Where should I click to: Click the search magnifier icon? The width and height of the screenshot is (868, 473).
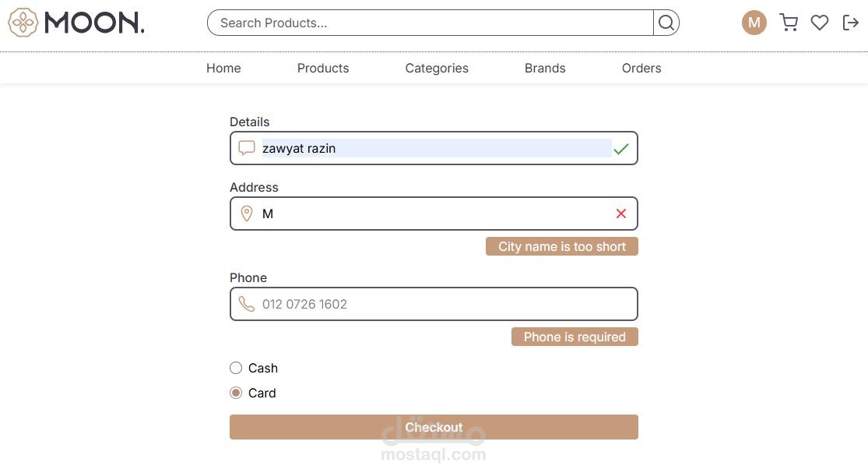pyautogui.click(x=666, y=23)
